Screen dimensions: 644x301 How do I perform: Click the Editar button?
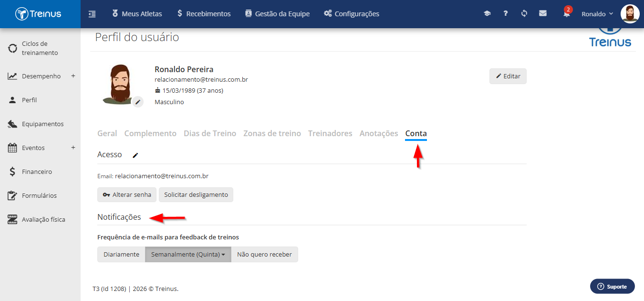point(508,76)
